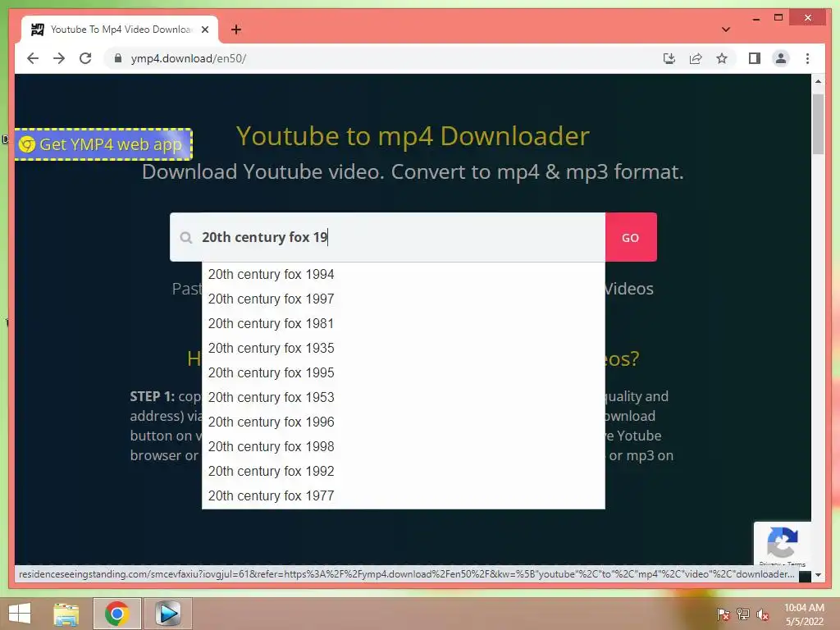
Task: Open the network tray icon
Action: [x=743, y=614]
